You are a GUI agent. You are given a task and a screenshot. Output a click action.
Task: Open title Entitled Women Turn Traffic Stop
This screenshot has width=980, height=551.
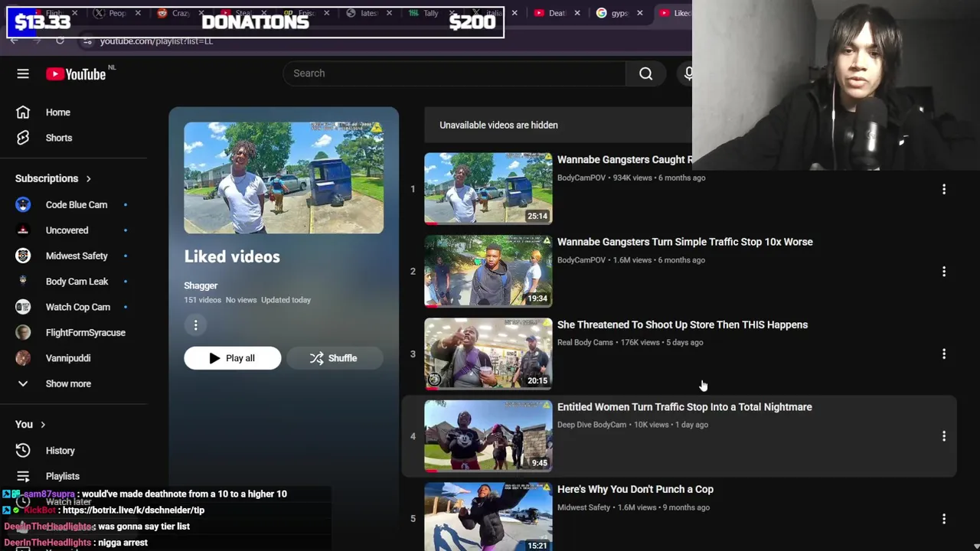tap(684, 407)
